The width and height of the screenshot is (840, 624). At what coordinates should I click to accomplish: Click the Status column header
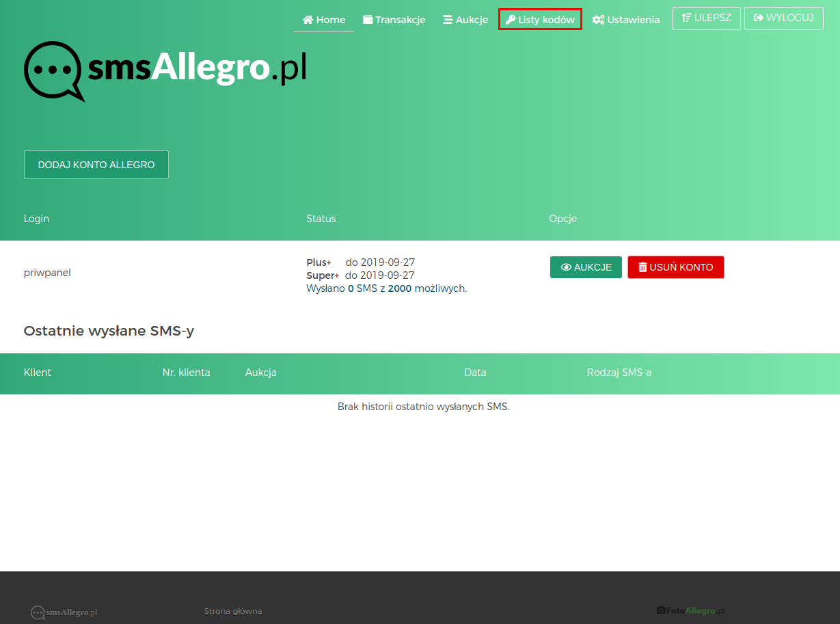pyautogui.click(x=321, y=219)
